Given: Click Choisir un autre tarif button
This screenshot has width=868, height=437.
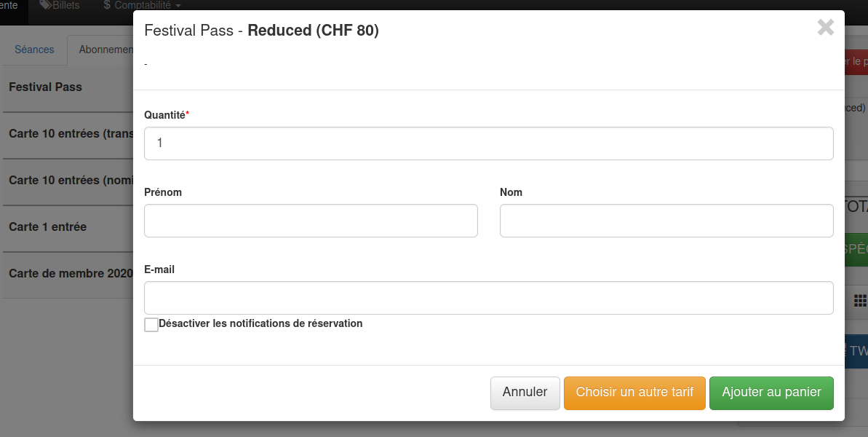Looking at the screenshot, I should pyautogui.click(x=634, y=393).
